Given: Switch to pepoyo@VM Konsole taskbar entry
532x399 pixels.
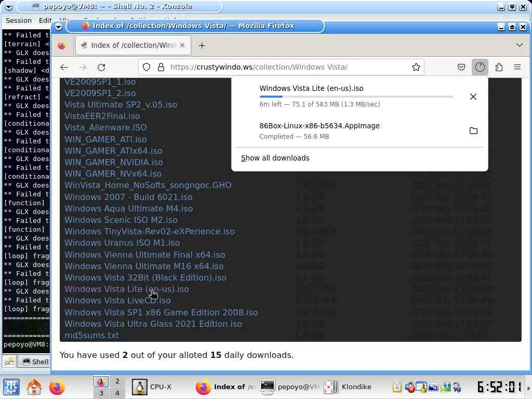Looking at the screenshot, I should point(289,387).
